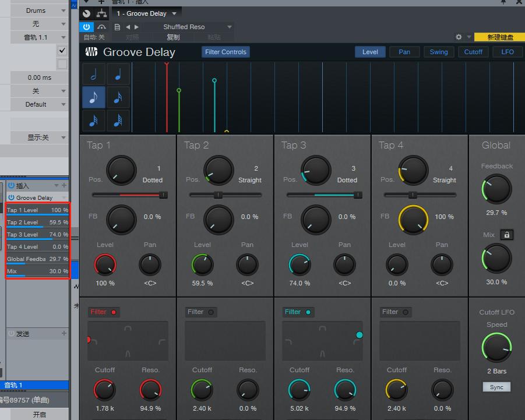Viewport: 525px width, 420px height.
Task: Open the Default dropdown
Action: pyautogui.click(x=39, y=104)
